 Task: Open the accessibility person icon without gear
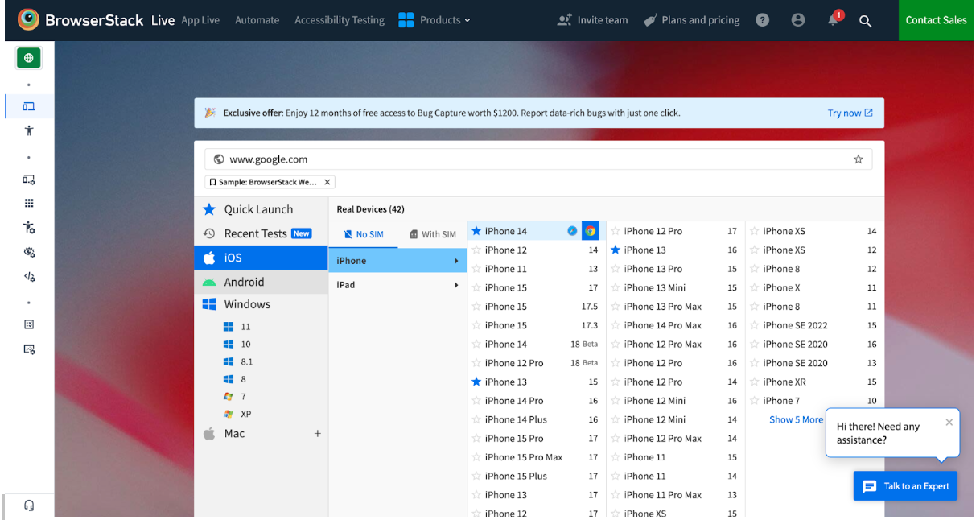tap(29, 130)
